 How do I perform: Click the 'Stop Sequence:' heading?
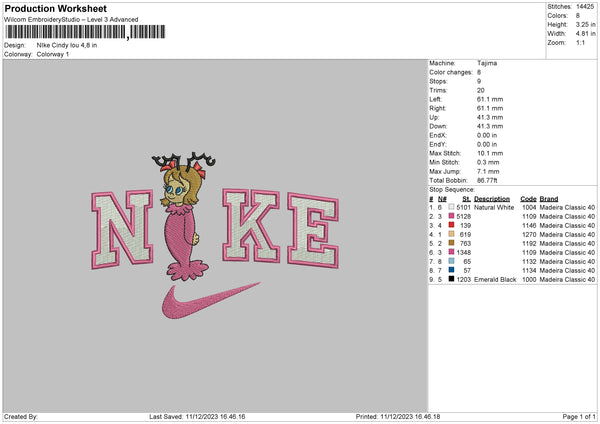452,189
